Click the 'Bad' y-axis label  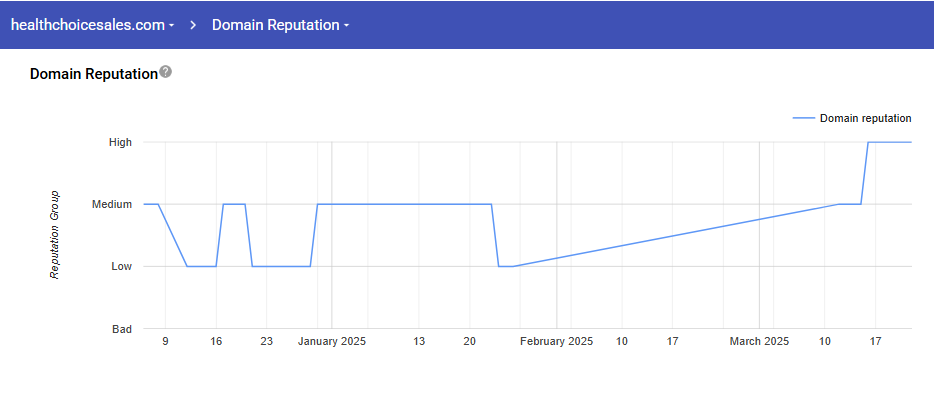(121, 328)
